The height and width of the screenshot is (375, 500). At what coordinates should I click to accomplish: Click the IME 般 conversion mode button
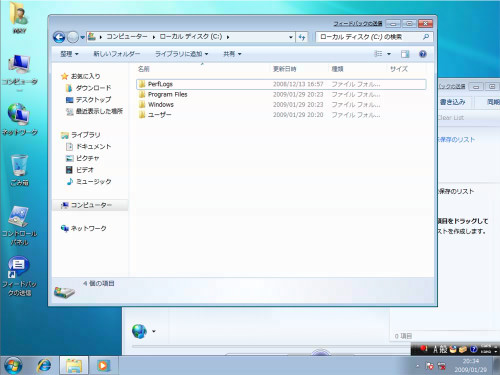click(x=443, y=349)
